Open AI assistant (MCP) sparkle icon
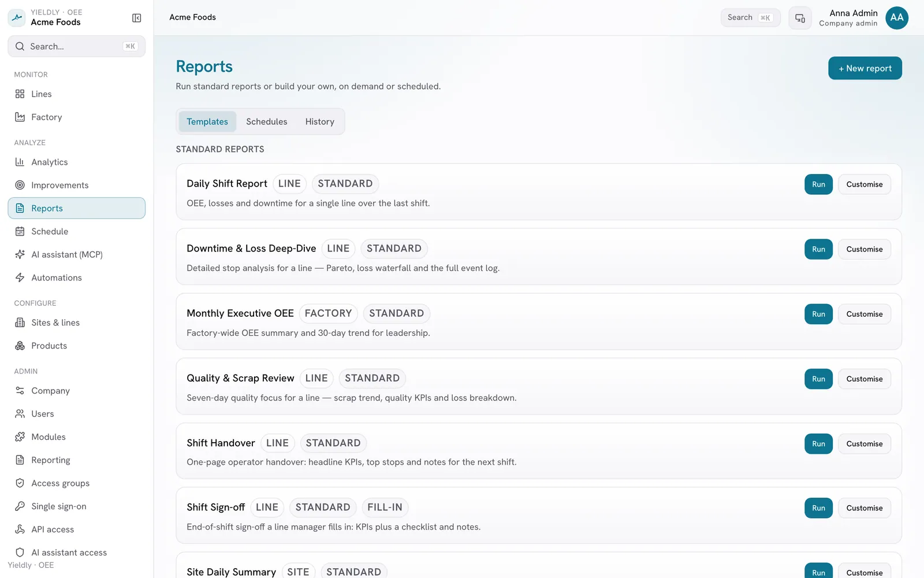The height and width of the screenshot is (578, 924). (x=20, y=254)
